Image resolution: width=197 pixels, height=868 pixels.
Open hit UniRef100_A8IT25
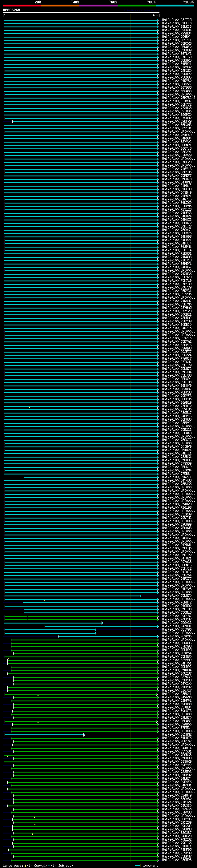177,20
